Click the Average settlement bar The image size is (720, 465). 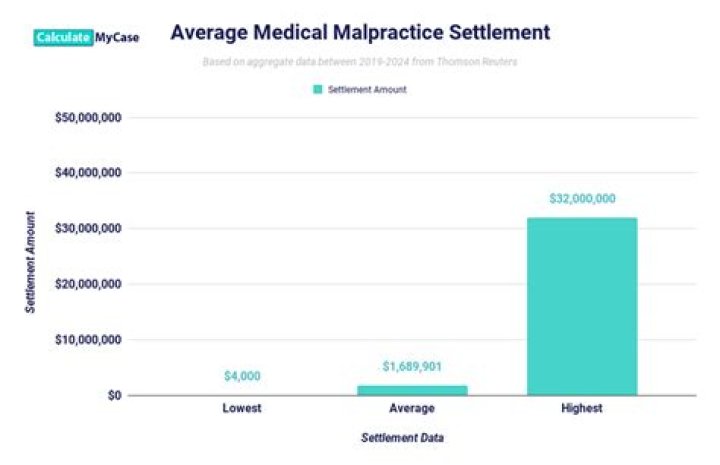click(x=412, y=390)
